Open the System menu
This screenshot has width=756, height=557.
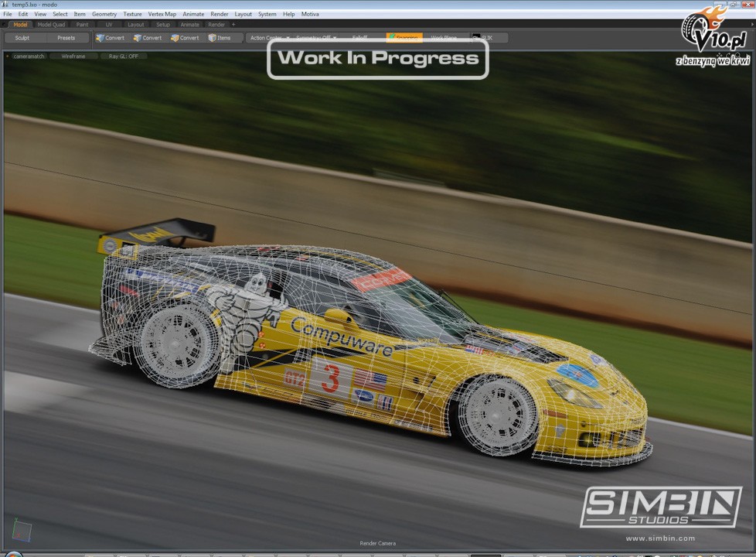267,14
